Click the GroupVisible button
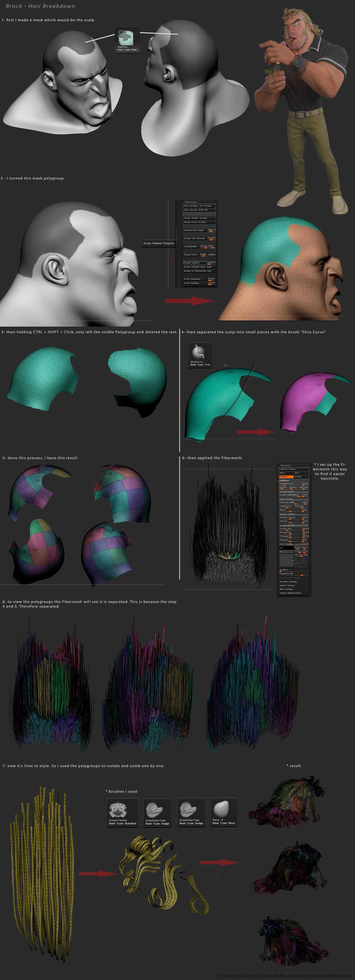Image resolution: width=355 pixels, height=980 pixels. [x=191, y=247]
